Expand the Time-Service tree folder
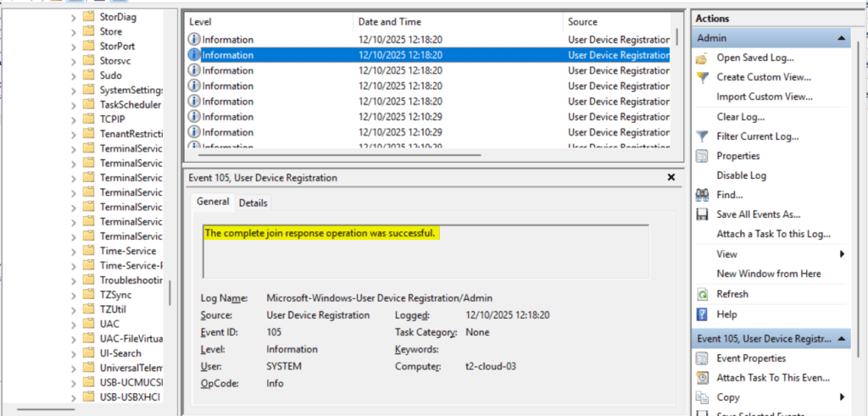The image size is (868, 416). tap(74, 251)
